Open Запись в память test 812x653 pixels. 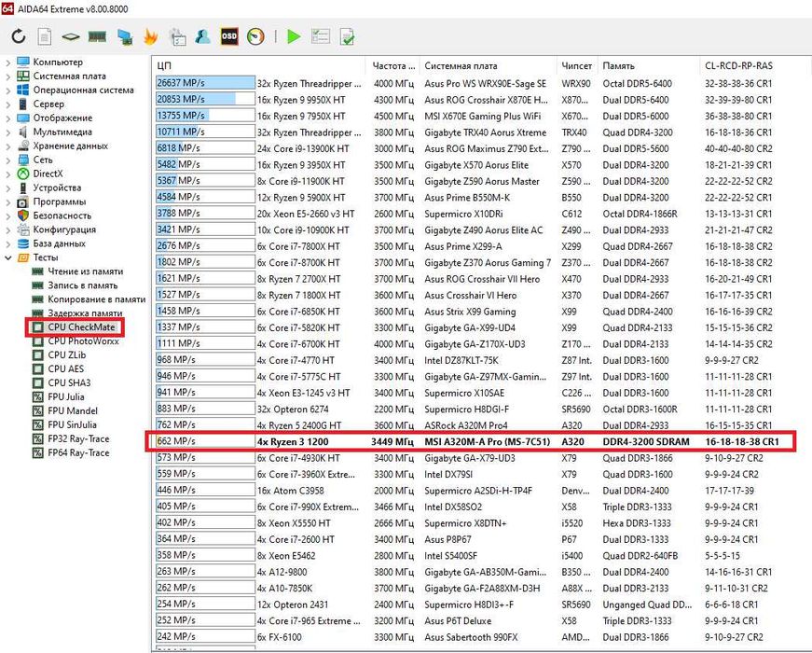pos(83,285)
